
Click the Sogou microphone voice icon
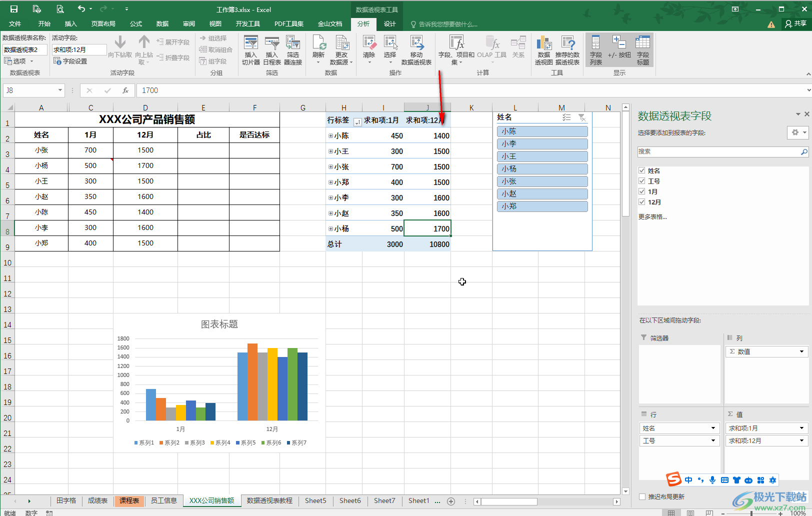point(712,480)
